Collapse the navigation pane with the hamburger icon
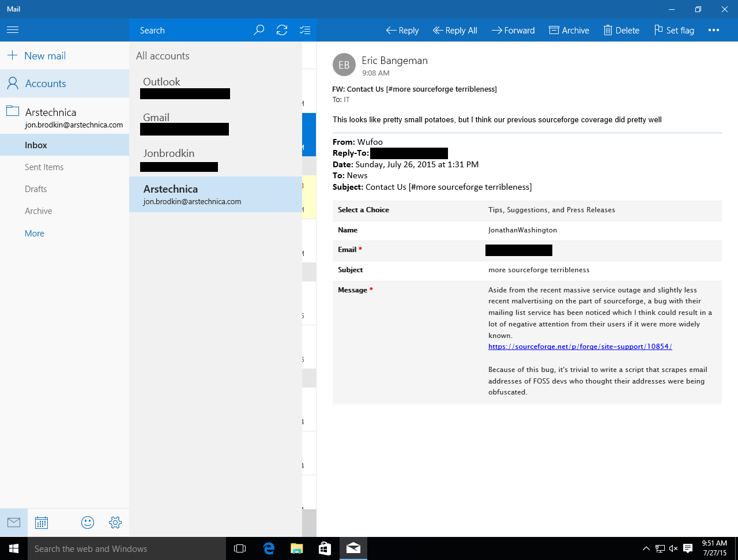 [12, 29]
